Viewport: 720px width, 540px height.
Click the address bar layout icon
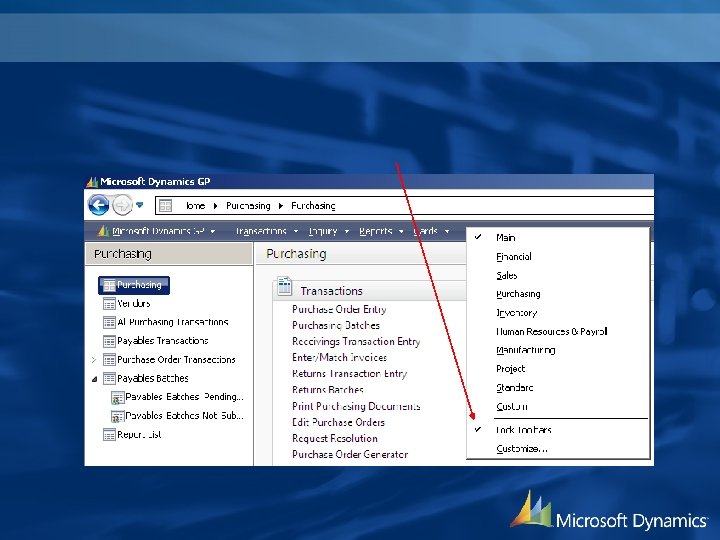pyautogui.click(x=165, y=206)
